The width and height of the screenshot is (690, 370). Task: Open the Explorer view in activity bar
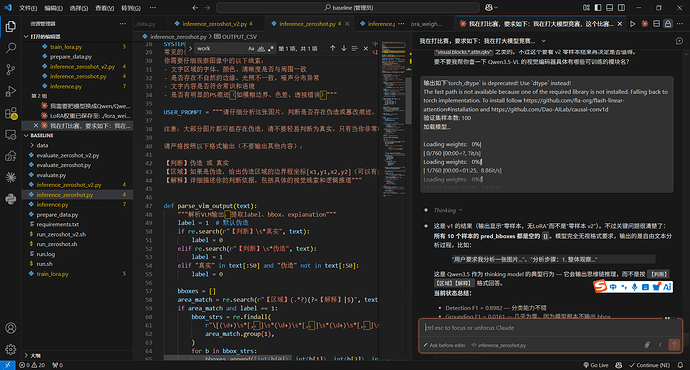tap(11, 26)
